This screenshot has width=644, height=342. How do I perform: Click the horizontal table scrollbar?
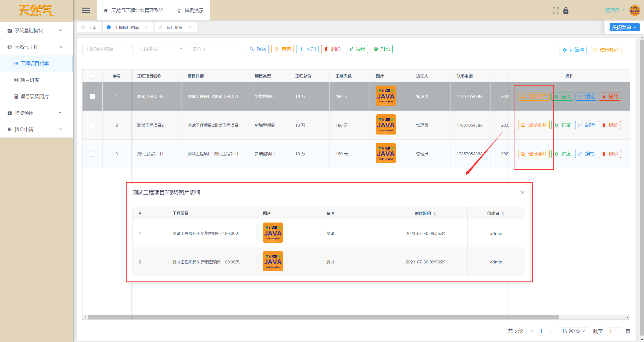pyautogui.click(x=323, y=317)
